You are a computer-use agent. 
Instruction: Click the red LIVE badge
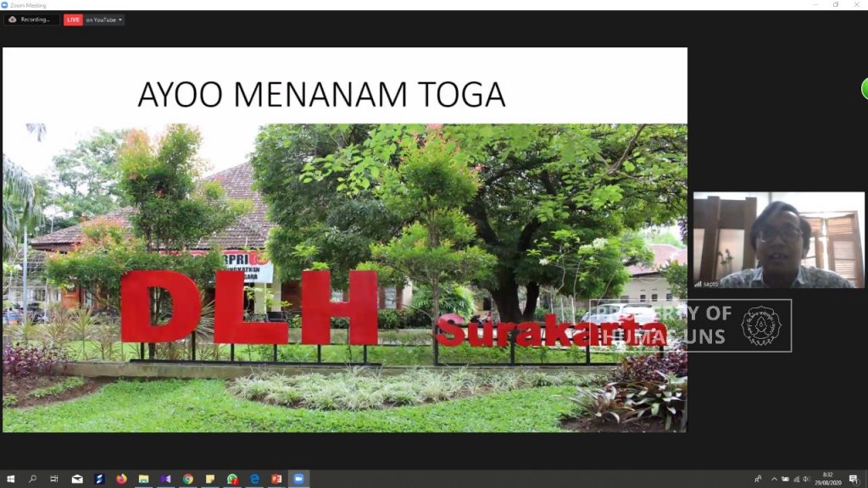73,20
